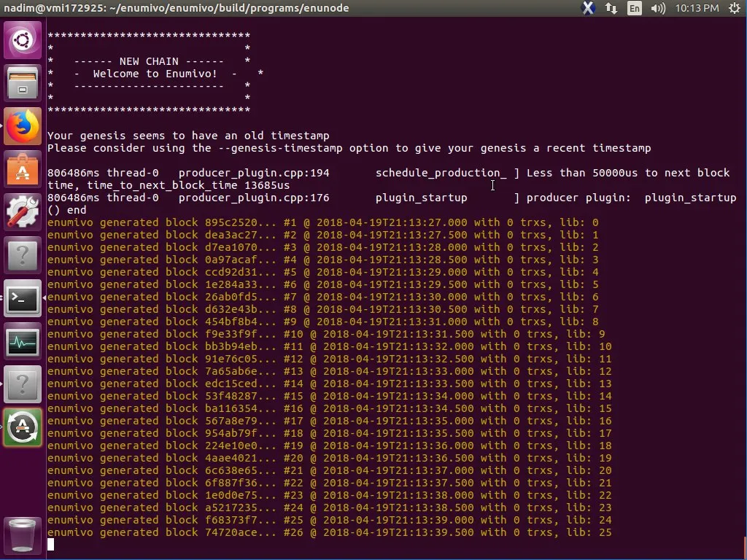Click block hash bb3b94eb in line #11
Image resolution: width=747 pixels, height=560 pixels.
(231, 346)
